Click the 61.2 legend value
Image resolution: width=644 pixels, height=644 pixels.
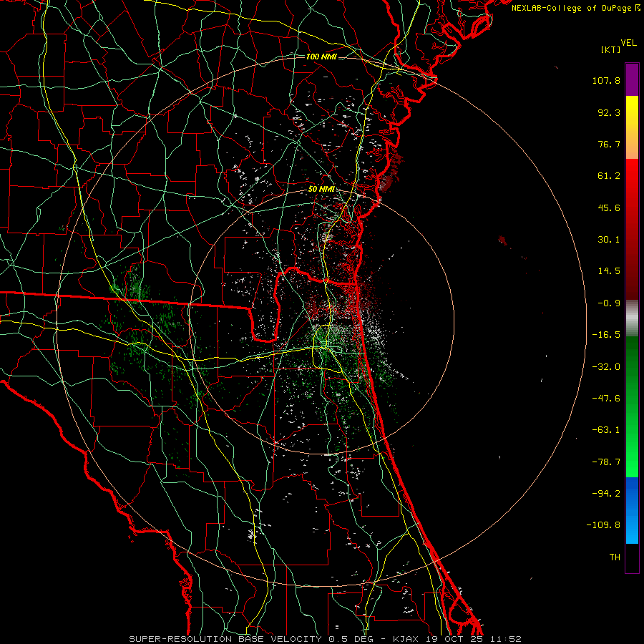(x=609, y=176)
